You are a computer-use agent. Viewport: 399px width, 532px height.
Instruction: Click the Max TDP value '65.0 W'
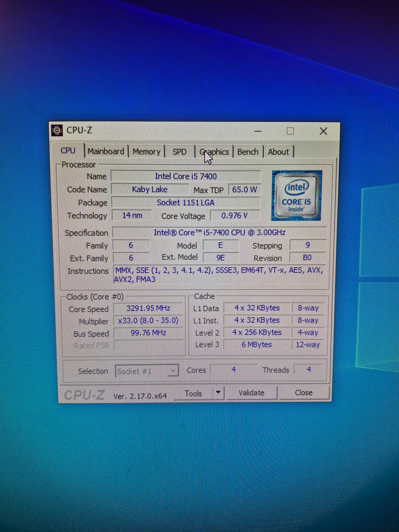pos(244,190)
